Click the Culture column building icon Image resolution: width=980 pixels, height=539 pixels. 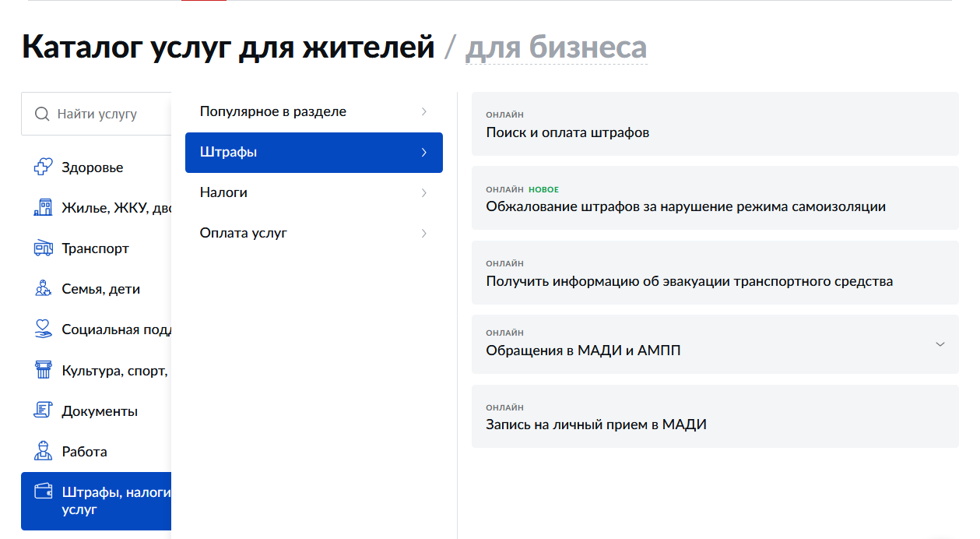click(44, 370)
